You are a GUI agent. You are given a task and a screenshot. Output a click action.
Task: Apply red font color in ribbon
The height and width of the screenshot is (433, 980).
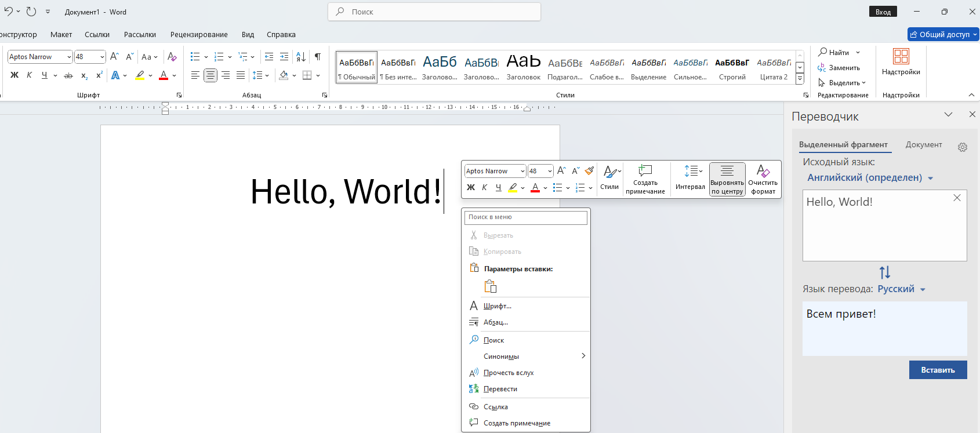164,75
